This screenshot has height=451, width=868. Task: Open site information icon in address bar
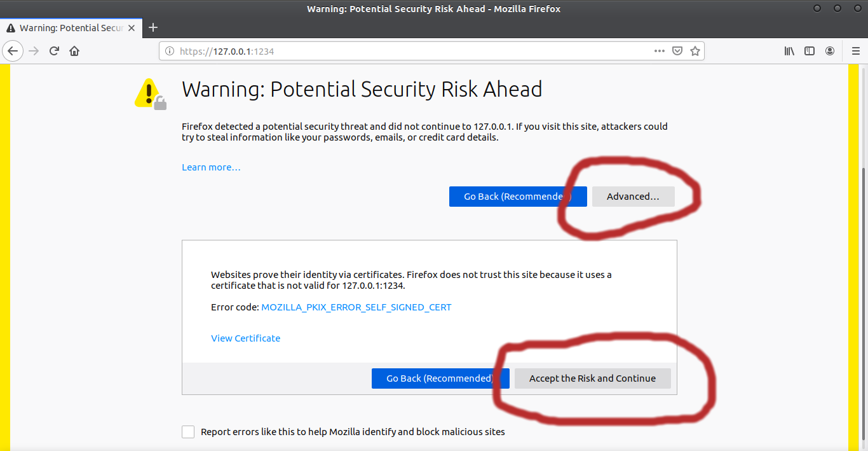click(x=170, y=51)
